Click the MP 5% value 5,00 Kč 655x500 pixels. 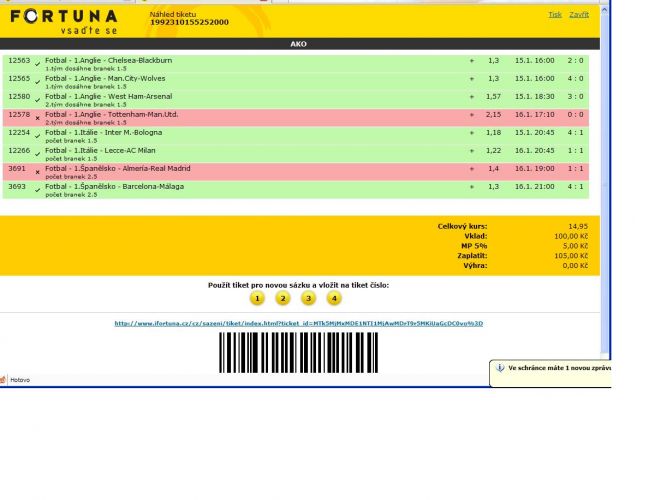[x=575, y=246]
